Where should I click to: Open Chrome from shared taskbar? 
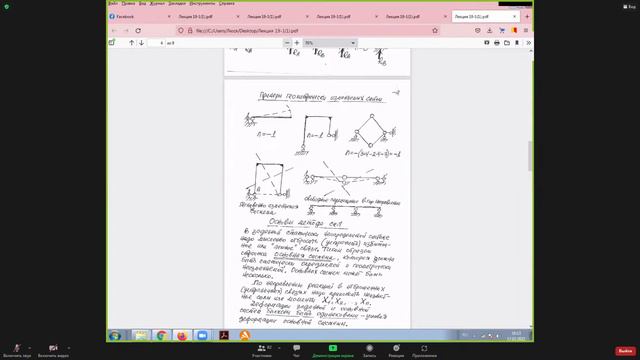[162, 336]
